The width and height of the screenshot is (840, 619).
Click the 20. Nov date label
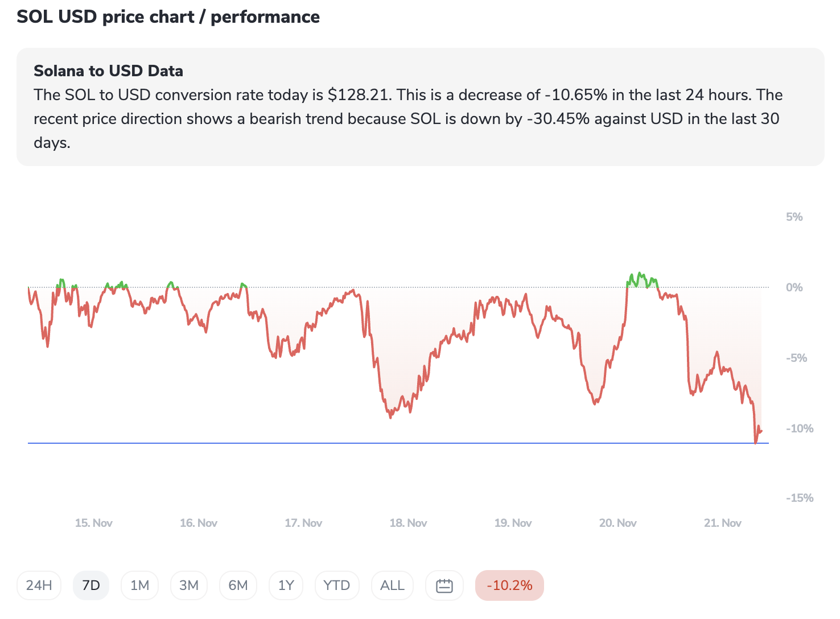pyautogui.click(x=617, y=523)
